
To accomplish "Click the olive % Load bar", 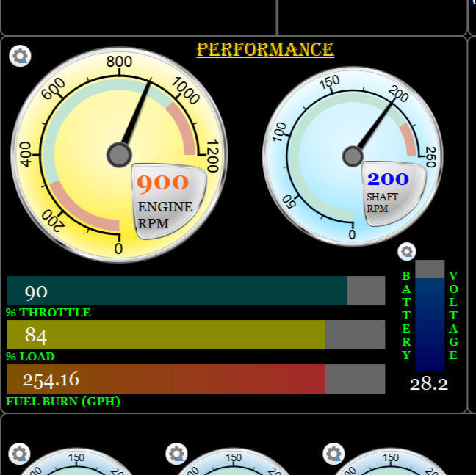I will (165, 335).
